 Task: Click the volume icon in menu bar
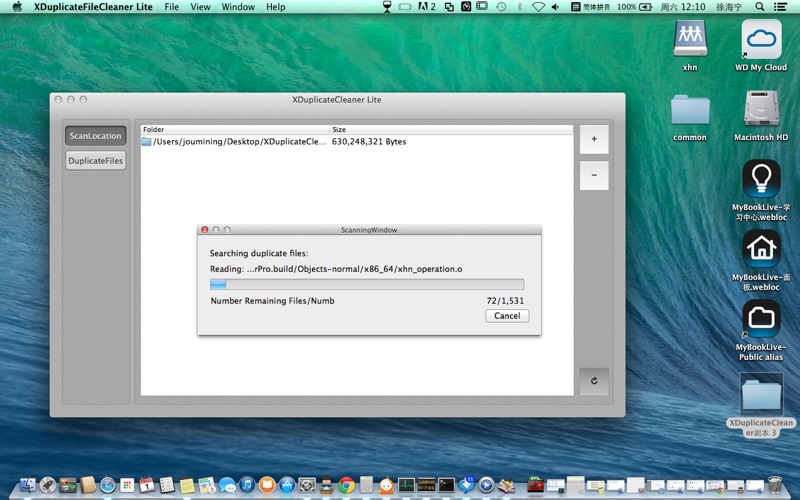555,7
